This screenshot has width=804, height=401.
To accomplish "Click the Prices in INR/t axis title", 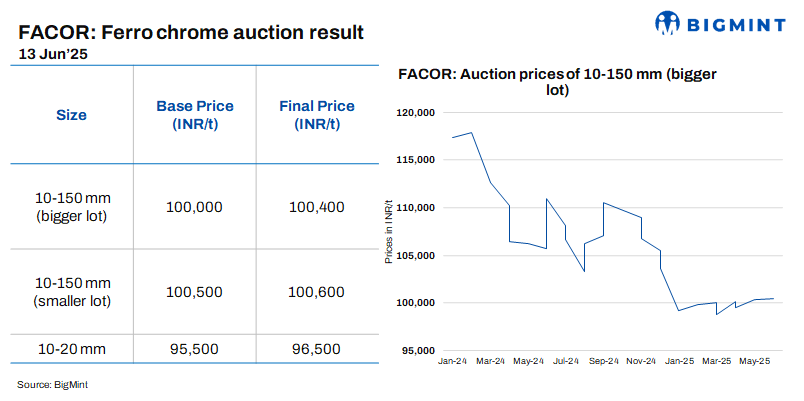I will [389, 231].
